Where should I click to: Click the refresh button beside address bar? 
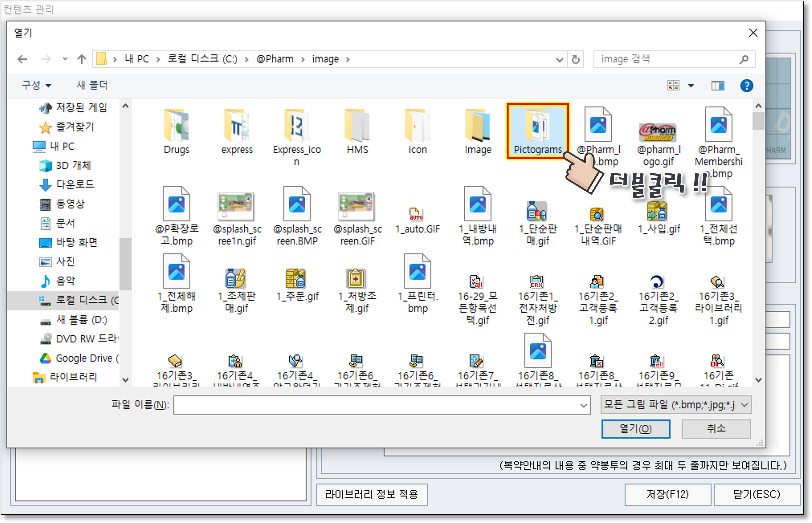tap(575, 60)
